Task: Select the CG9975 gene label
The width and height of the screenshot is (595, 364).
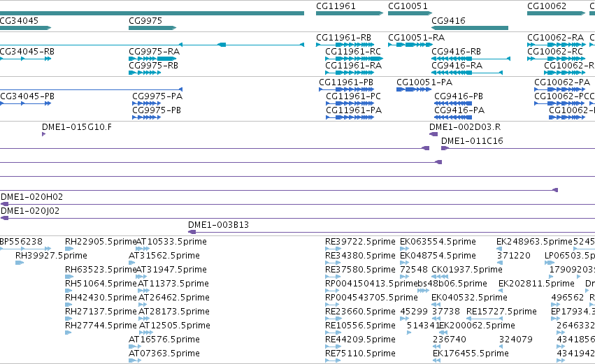Action: click(145, 20)
